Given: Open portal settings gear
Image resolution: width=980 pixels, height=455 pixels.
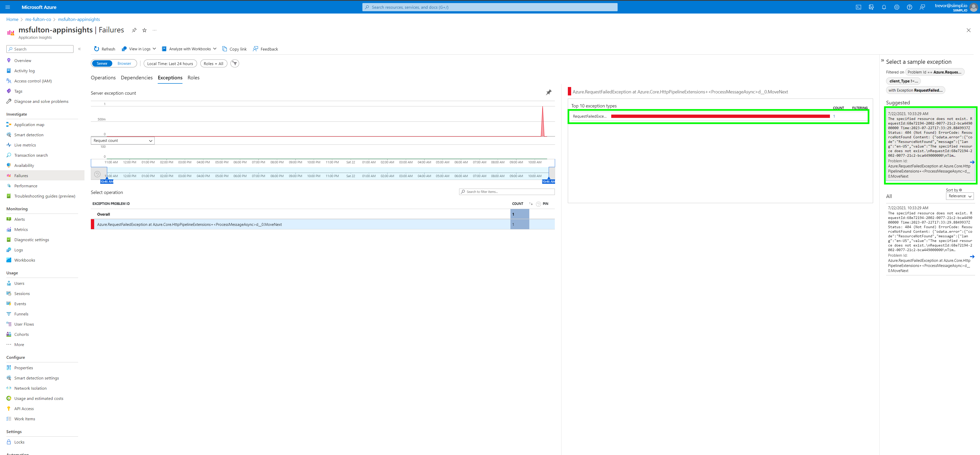Looking at the screenshot, I should [x=897, y=7].
